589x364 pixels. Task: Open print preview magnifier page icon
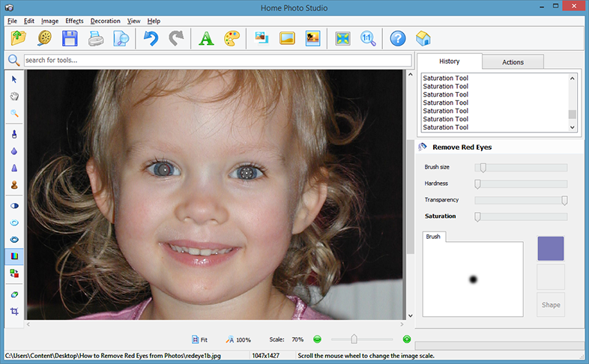121,38
